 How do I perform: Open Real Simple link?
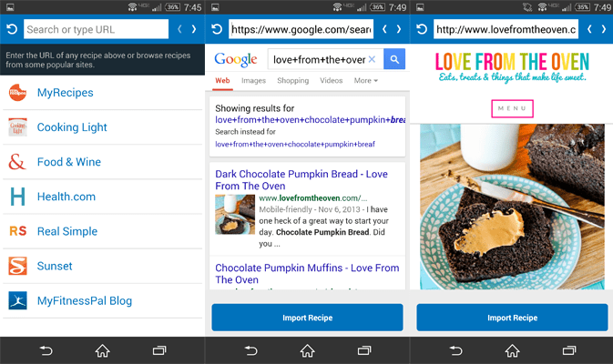coord(67,231)
